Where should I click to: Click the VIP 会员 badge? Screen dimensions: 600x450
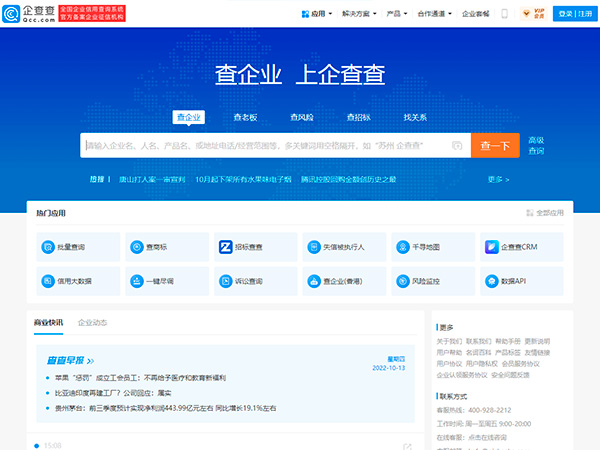coord(534,14)
